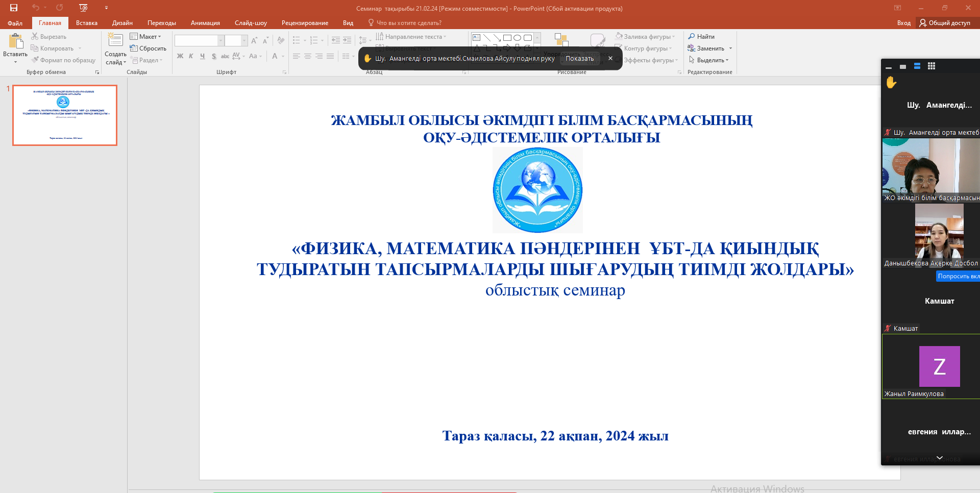Redo the last action
980x493 pixels.
tap(60, 8)
